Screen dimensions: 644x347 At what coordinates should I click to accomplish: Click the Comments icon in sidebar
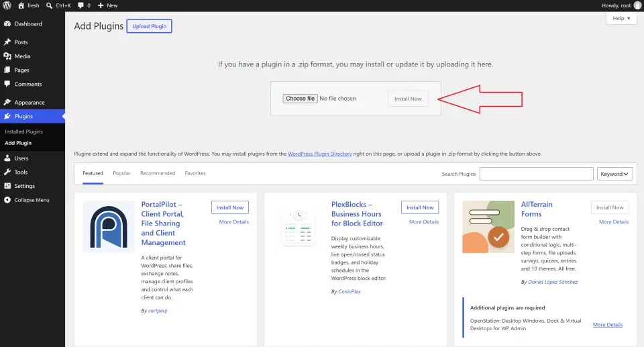7,84
